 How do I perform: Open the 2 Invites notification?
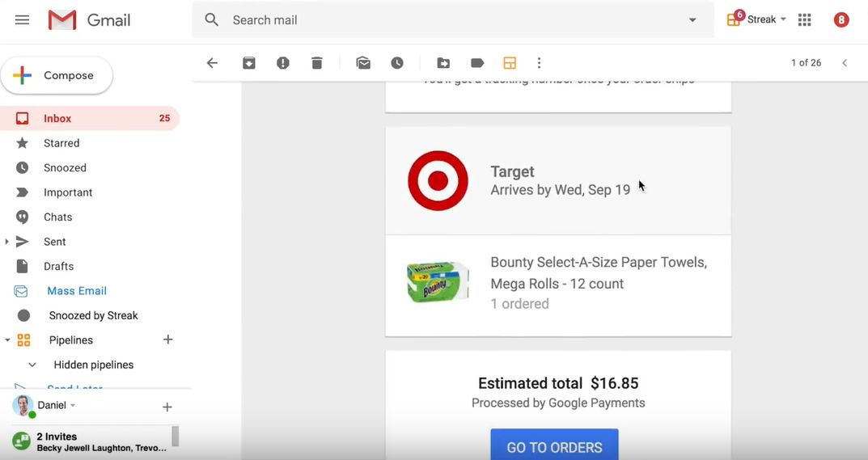(x=101, y=441)
